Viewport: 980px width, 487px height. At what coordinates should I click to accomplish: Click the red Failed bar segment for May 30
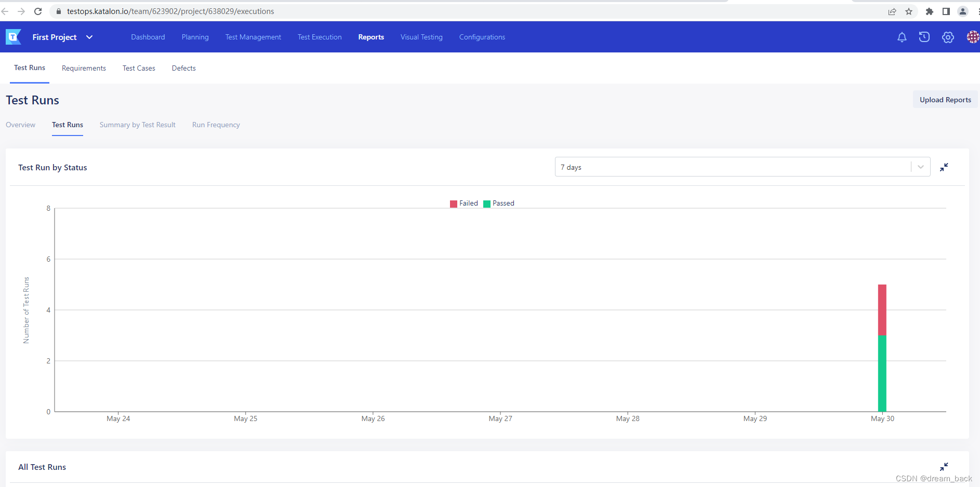point(882,310)
